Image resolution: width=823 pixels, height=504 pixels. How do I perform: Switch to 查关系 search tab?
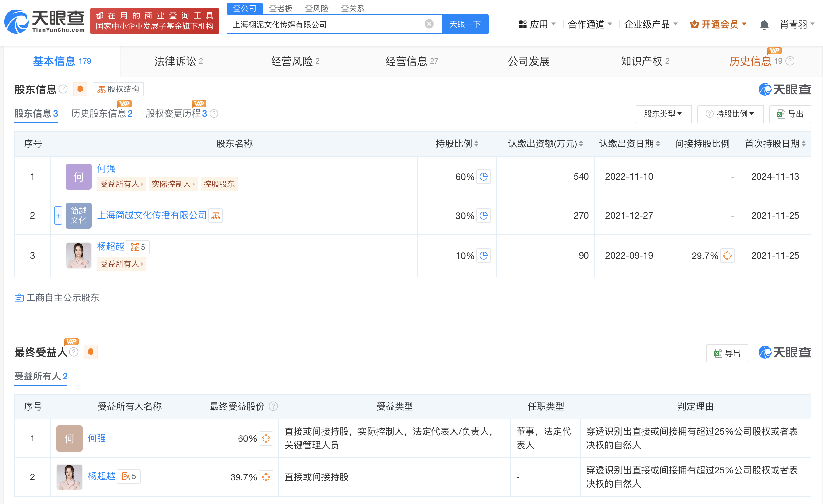point(353,8)
